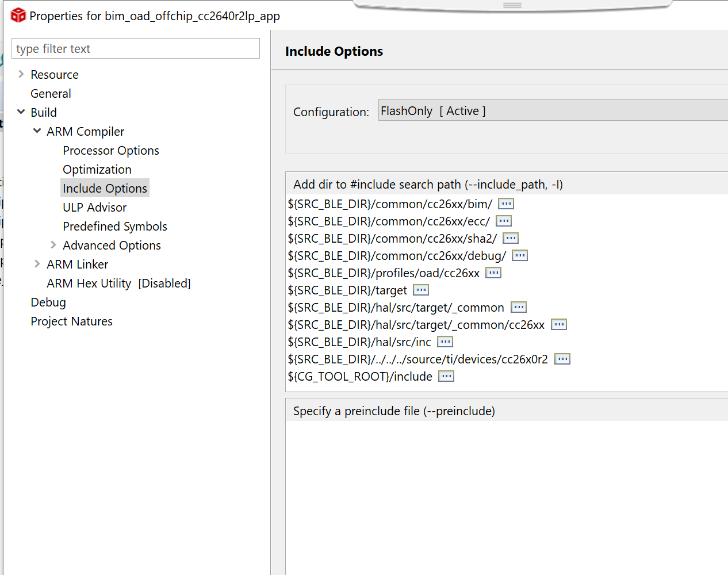Open browse button for common/cc26xx/sha2/ path
Screen dimensions: 728x575
pos(511,238)
